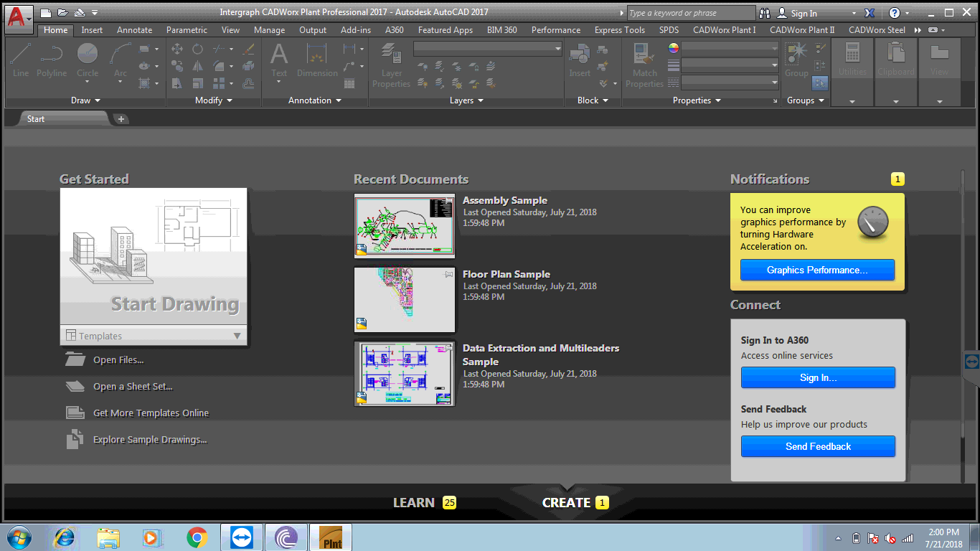Select the Table tool in Annotation panel

(349, 83)
